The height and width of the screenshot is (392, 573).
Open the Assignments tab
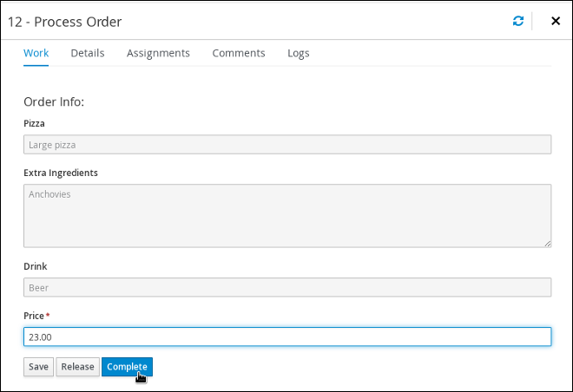158,53
